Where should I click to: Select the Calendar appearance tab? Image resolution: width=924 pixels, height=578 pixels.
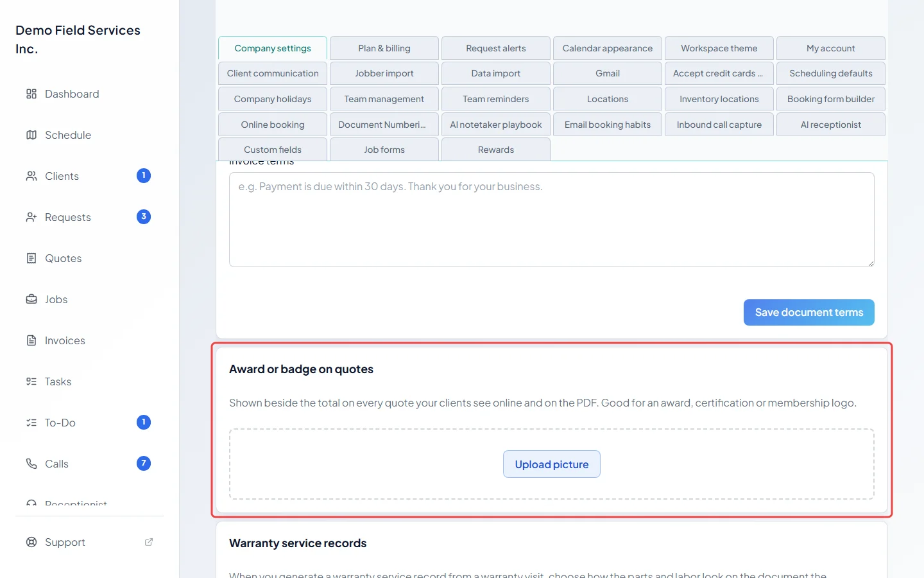coord(608,48)
